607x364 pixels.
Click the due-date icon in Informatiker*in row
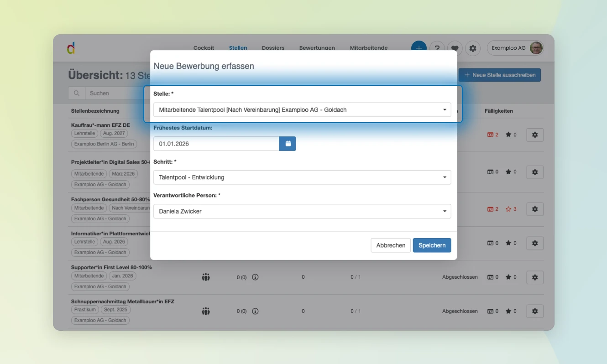[x=491, y=243]
